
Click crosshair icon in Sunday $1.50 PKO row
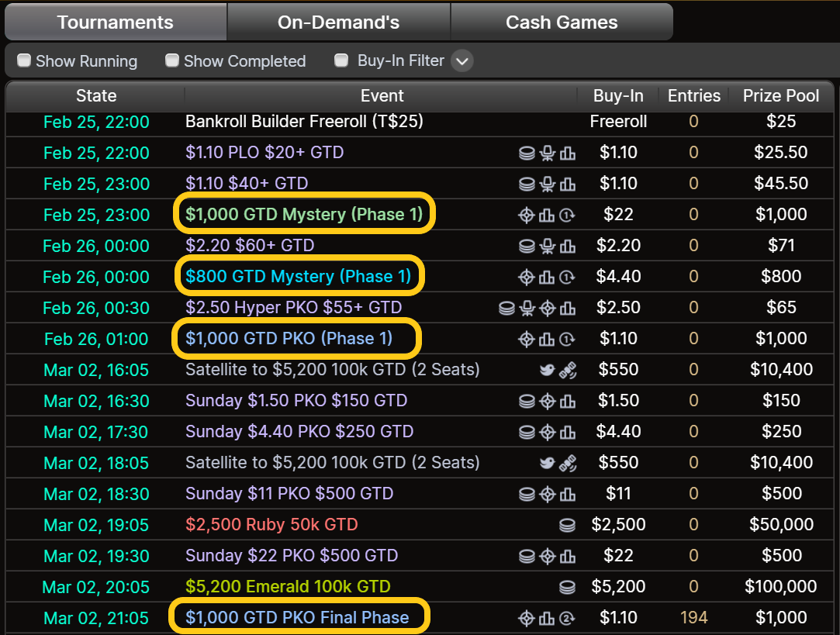click(x=547, y=402)
